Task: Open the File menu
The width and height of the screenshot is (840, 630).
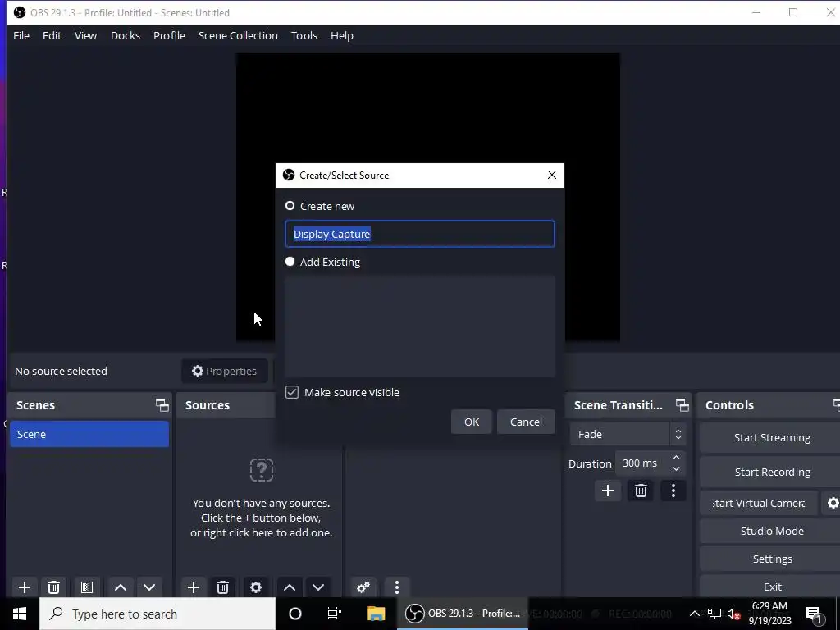Action: coord(21,35)
